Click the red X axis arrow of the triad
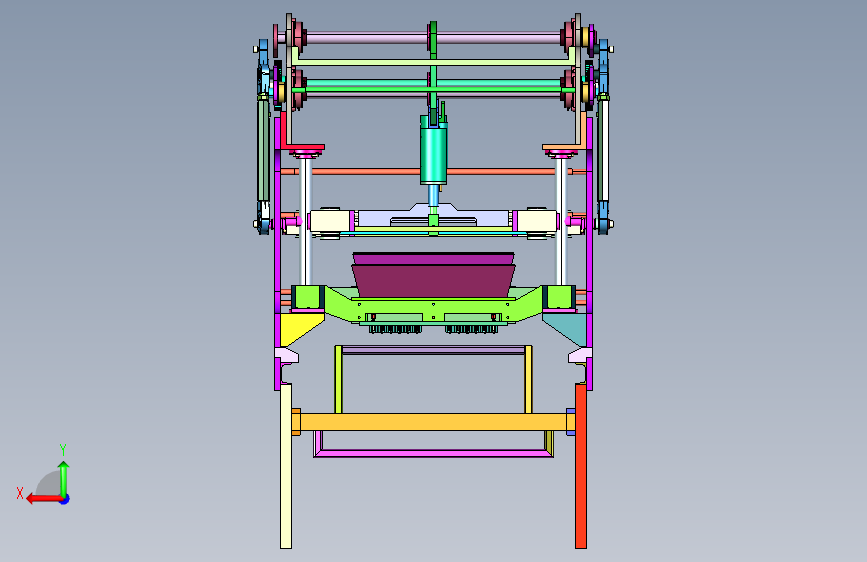Screen dimensions: 867x562 (44, 499)
